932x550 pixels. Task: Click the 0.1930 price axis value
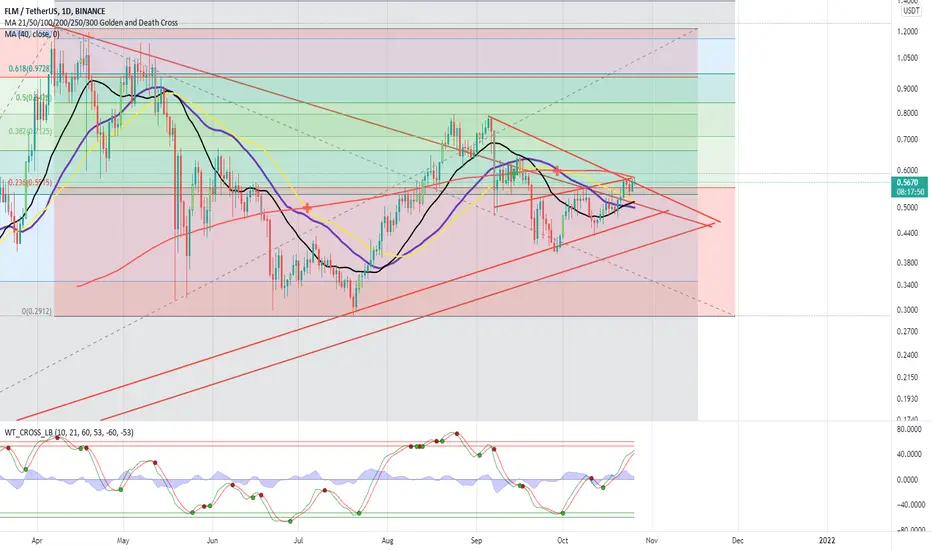coord(907,399)
